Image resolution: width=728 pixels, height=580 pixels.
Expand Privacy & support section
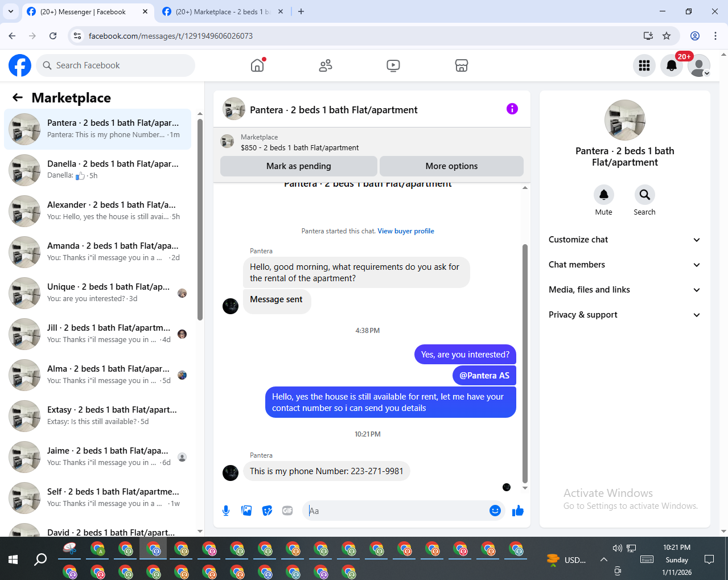pos(624,315)
